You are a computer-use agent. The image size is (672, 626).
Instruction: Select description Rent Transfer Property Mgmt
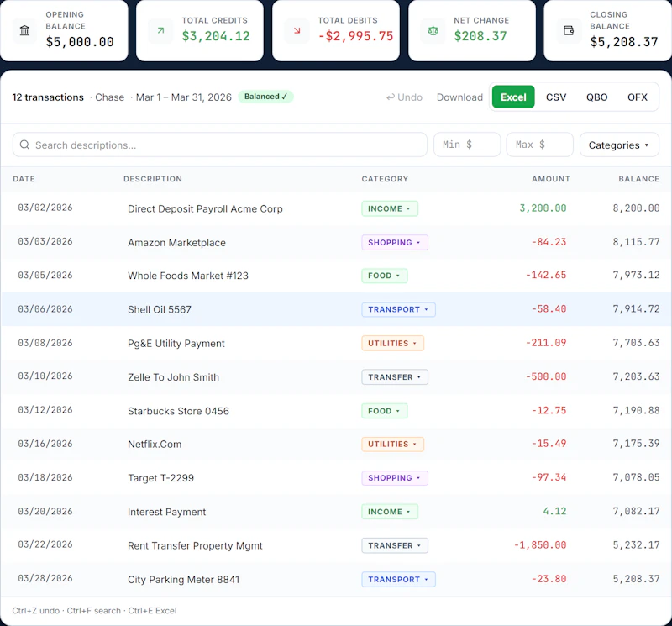click(x=195, y=546)
